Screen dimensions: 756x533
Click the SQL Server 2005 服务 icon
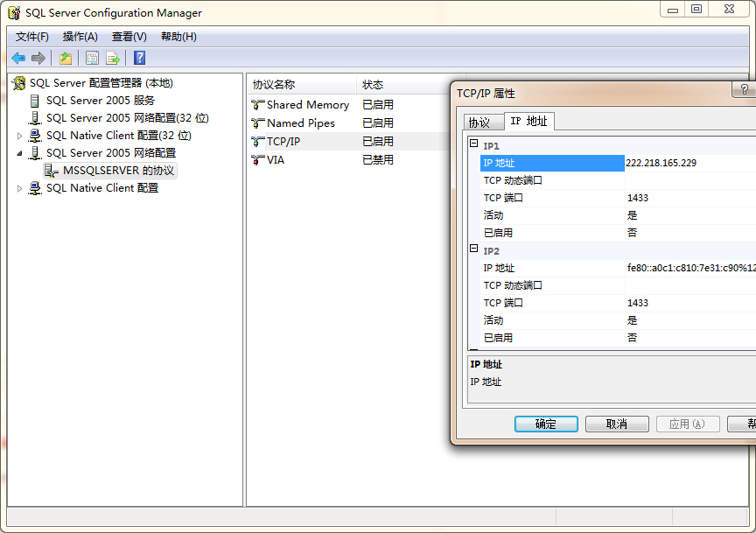(x=35, y=101)
